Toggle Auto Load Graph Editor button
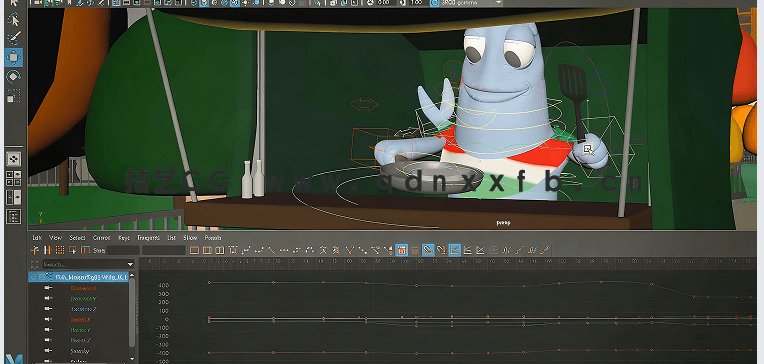Image resolution: width=764 pixels, height=364 pixels. (x=401, y=250)
